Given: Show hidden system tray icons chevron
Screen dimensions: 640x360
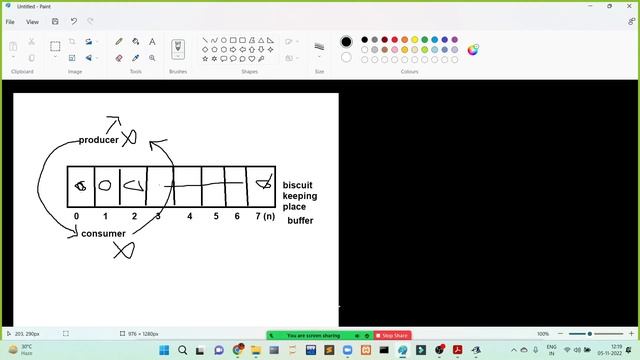Looking at the screenshot, I should click(x=514, y=350).
